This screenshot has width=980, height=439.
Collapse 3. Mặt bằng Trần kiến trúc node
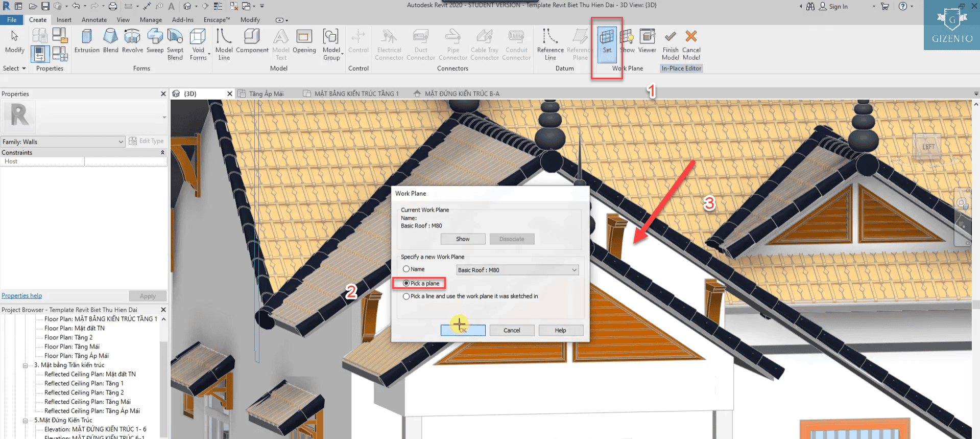click(x=25, y=365)
